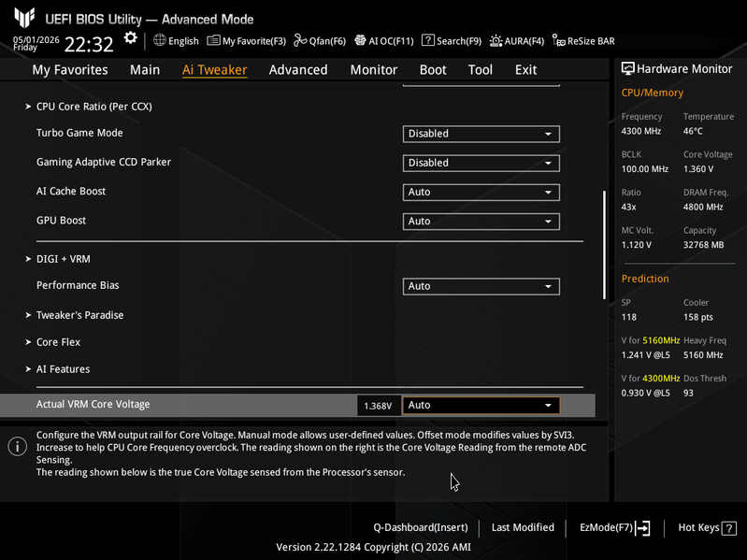Switch to the Advanced tab

(x=298, y=70)
